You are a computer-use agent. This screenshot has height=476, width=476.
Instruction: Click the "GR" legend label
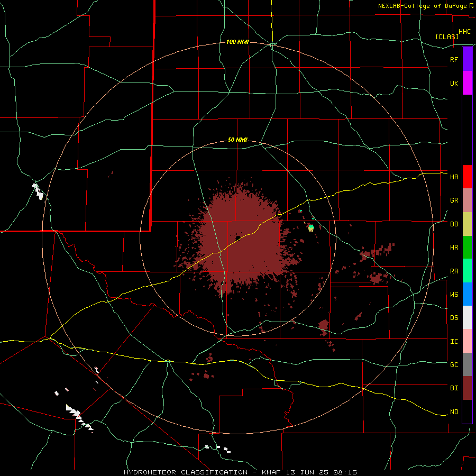pyautogui.click(x=454, y=200)
